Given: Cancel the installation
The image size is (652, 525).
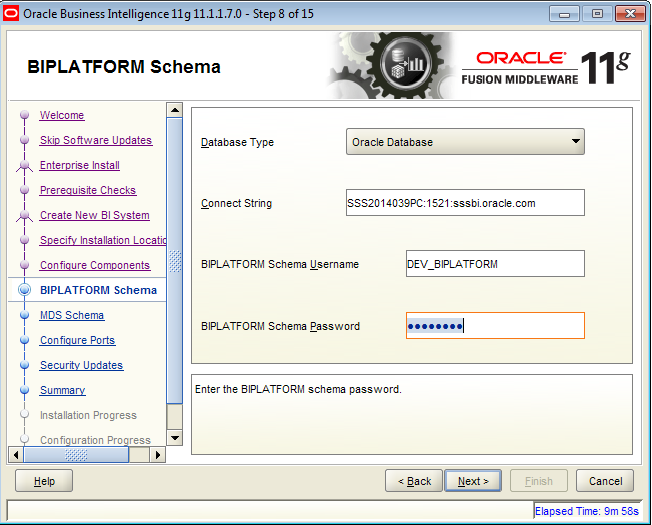Looking at the screenshot, I should click(x=605, y=481).
